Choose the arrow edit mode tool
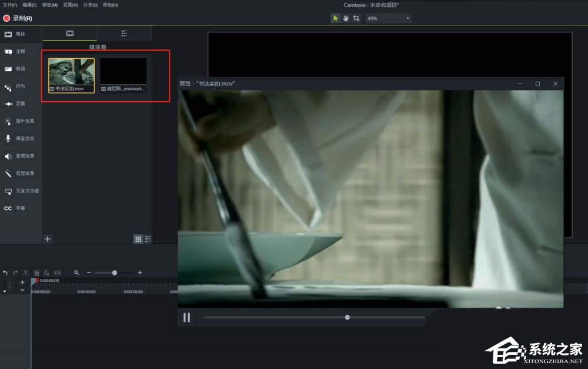588x369 pixels. pyautogui.click(x=336, y=18)
